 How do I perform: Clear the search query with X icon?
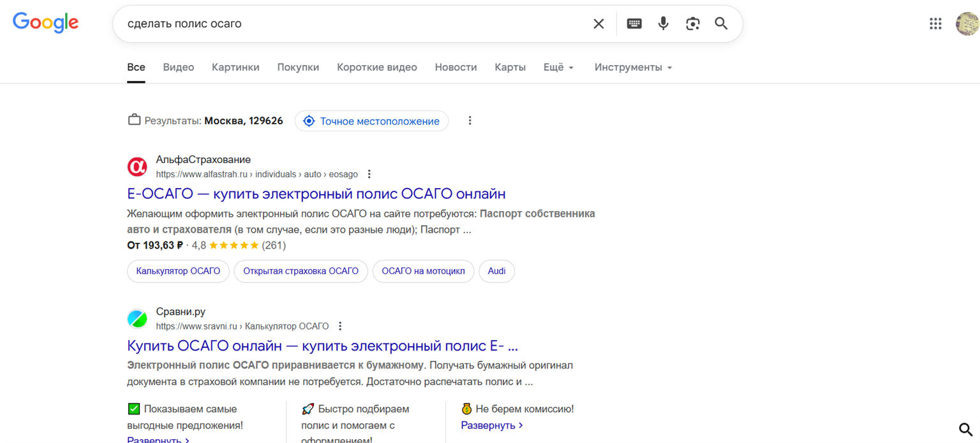(x=598, y=24)
